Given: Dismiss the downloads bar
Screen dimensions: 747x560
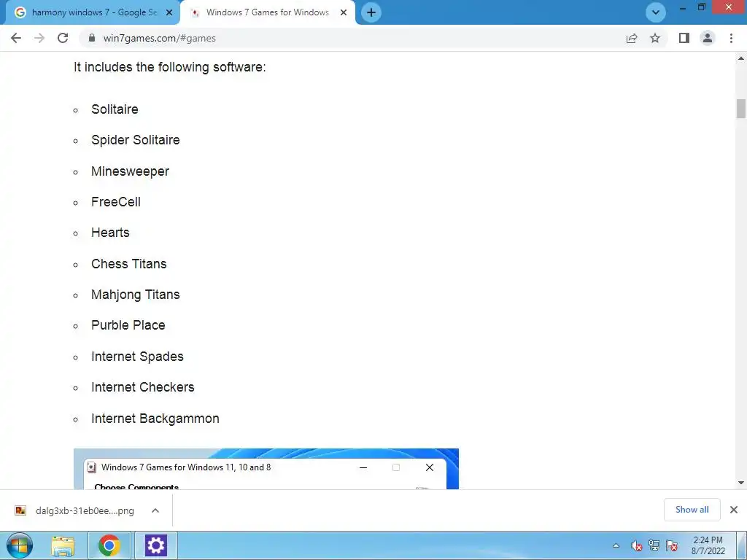Looking at the screenshot, I should pos(734,510).
